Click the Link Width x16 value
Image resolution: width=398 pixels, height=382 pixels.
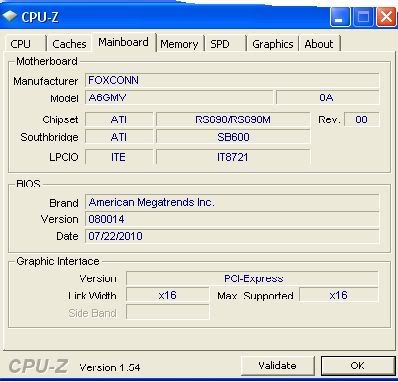168,295
